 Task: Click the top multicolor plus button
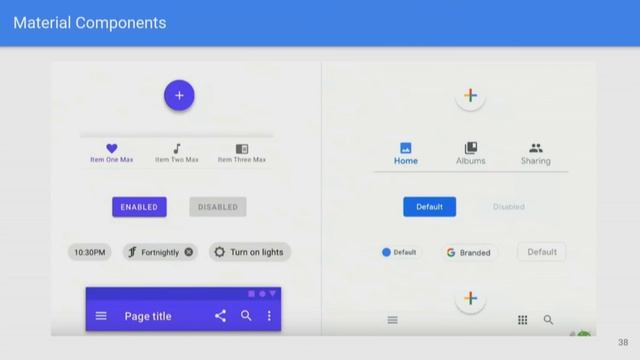click(470, 96)
